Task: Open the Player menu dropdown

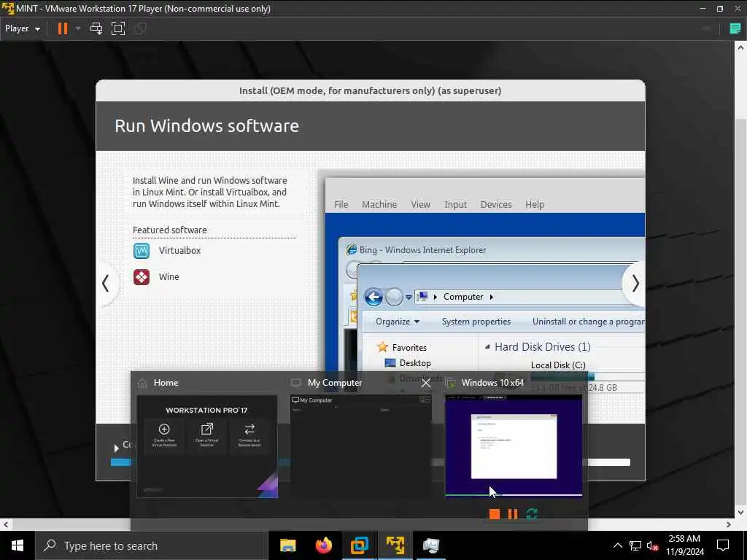Action: 23,28
